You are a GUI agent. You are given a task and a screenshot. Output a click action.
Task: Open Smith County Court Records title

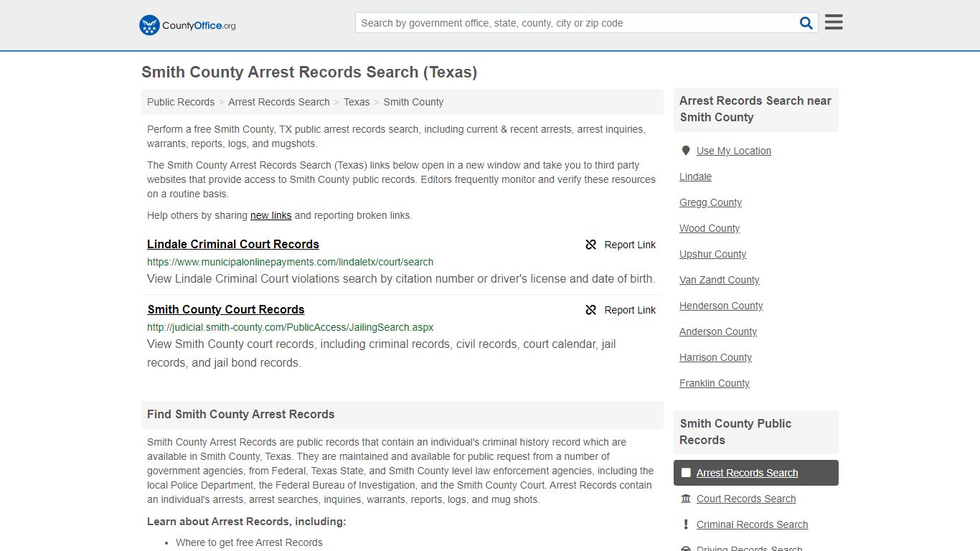pyautogui.click(x=226, y=309)
